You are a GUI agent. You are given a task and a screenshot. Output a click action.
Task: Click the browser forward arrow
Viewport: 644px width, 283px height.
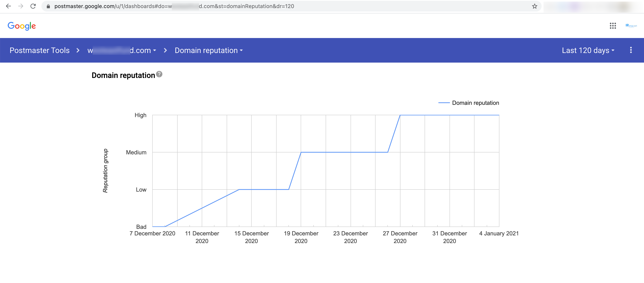pos(21,6)
